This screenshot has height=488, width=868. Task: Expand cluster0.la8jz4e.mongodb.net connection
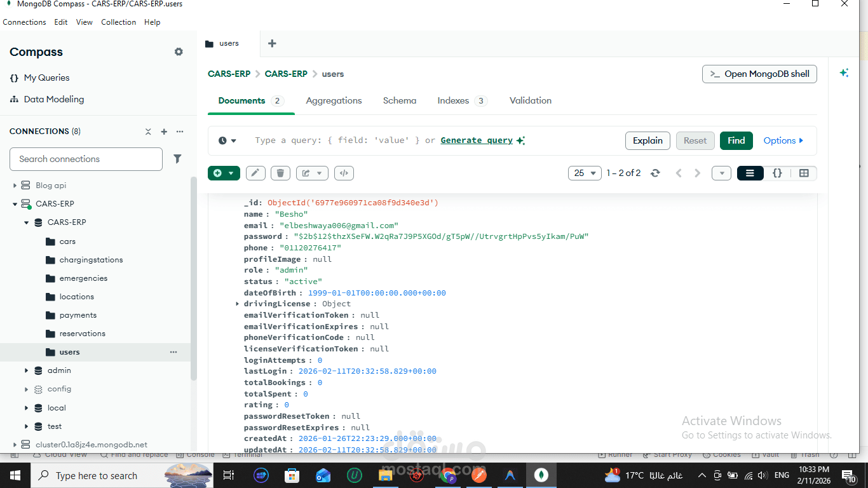(15, 445)
